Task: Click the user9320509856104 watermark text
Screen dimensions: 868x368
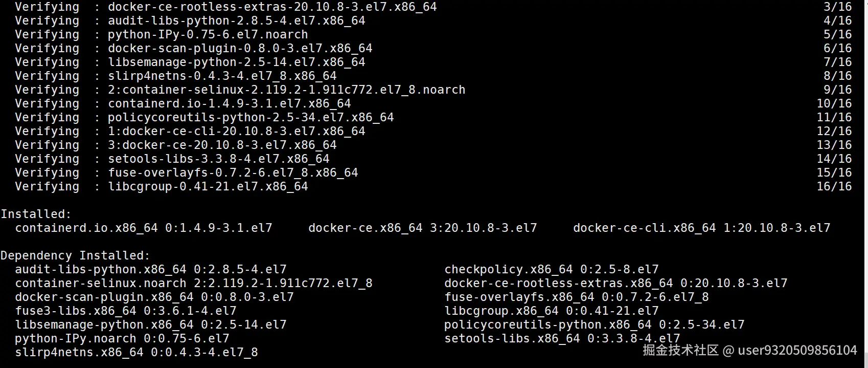Action: coord(797,350)
